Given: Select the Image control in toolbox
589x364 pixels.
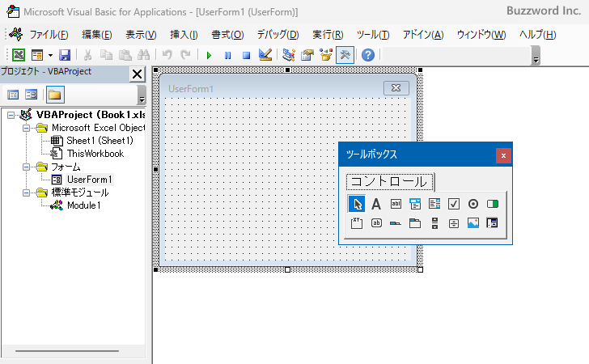Looking at the screenshot, I should pos(473,223).
